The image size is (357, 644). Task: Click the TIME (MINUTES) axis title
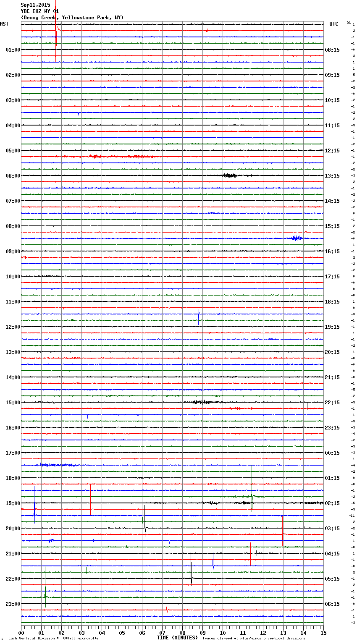[177, 638]
